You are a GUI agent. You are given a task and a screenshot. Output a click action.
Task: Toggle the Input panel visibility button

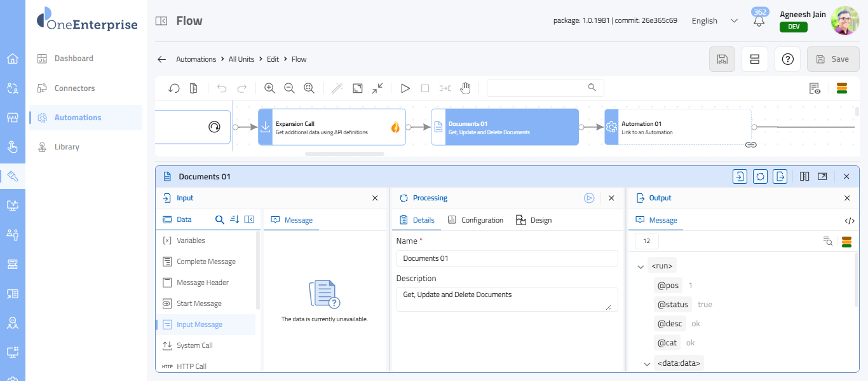point(740,177)
